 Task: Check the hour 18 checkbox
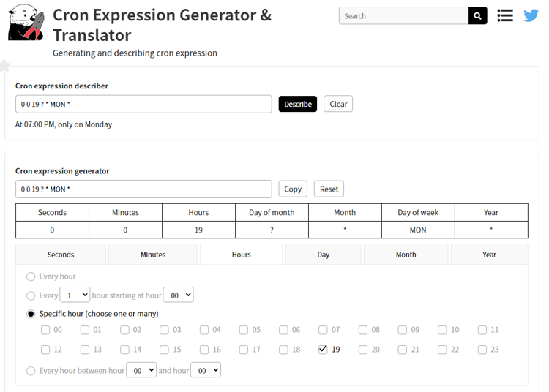(283, 350)
